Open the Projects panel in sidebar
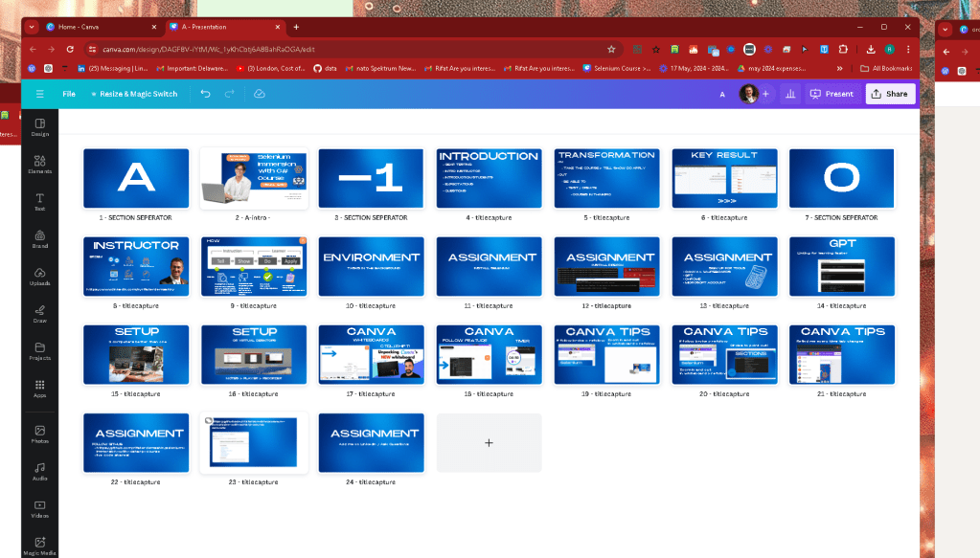This screenshot has width=980, height=558. [x=40, y=351]
